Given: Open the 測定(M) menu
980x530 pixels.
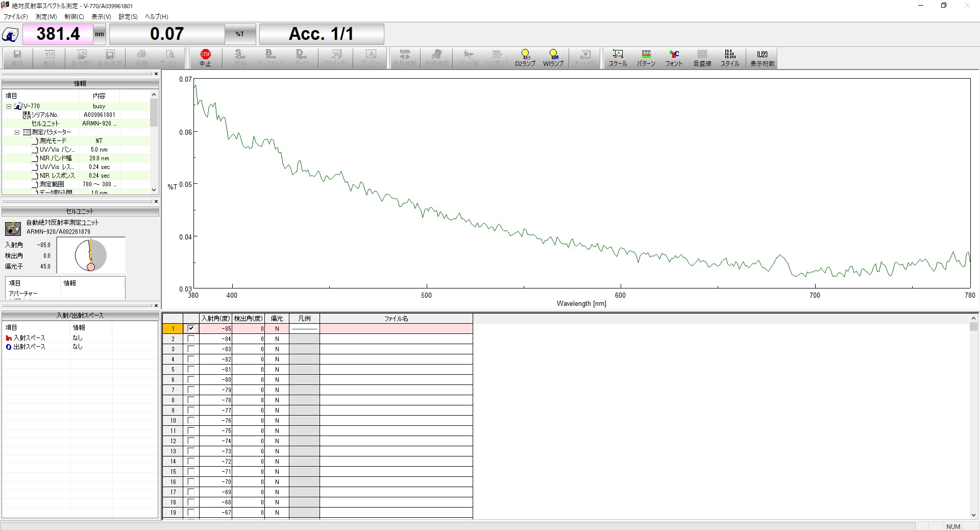Looking at the screenshot, I should click(46, 17).
